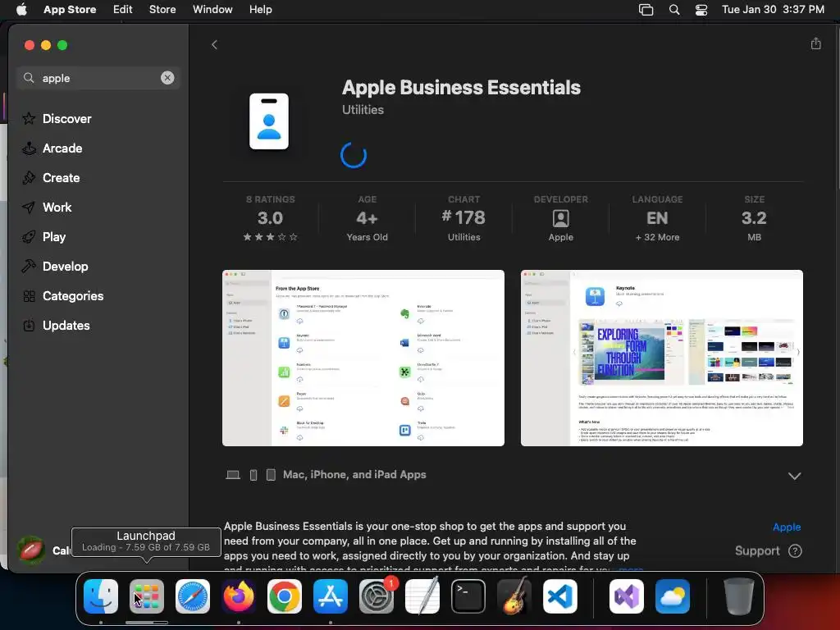The width and height of the screenshot is (840, 630).
Task: Open the Store menu
Action: click(162, 10)
